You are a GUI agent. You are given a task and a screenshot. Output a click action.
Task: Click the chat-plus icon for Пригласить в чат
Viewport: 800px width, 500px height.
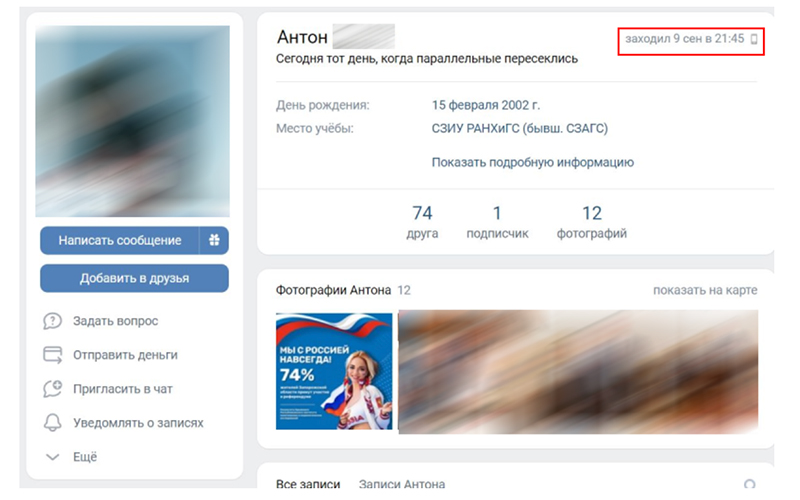53,389
